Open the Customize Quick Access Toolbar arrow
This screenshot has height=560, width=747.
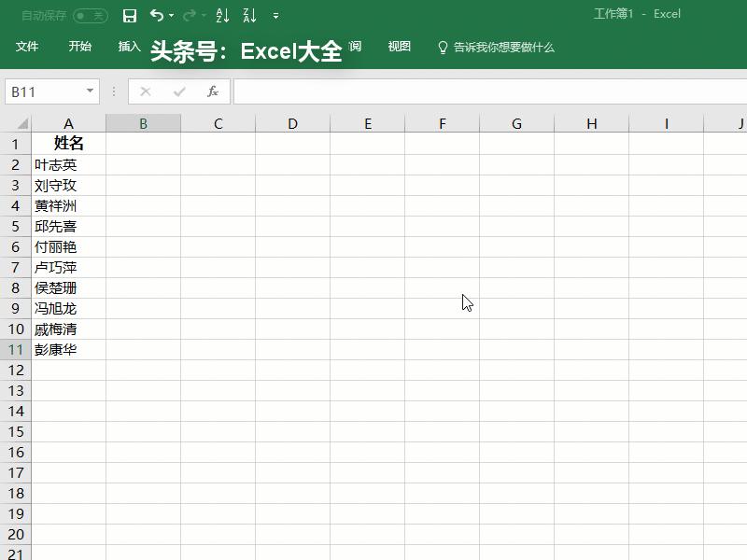click(275, 15)
